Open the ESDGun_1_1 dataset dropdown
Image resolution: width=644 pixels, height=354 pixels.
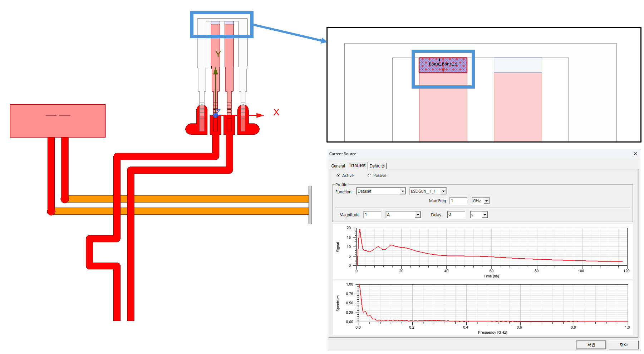(x=443, y=191)
